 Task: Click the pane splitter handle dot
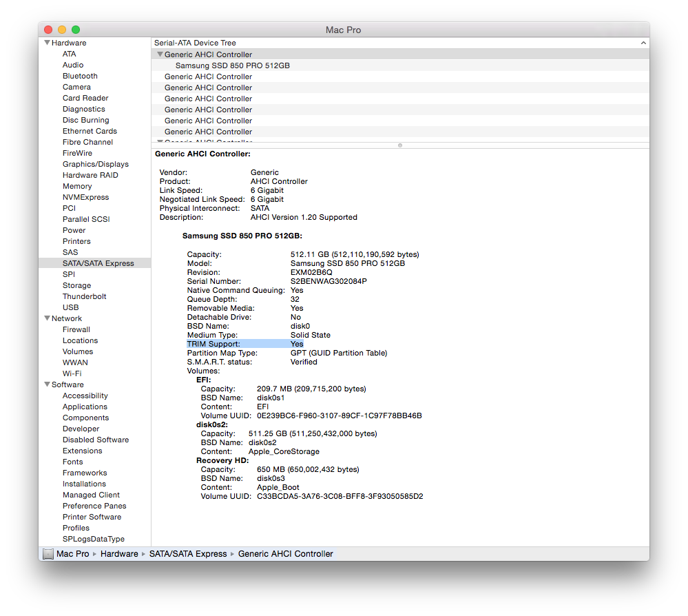pyautogui.click(x=399, y=145)
